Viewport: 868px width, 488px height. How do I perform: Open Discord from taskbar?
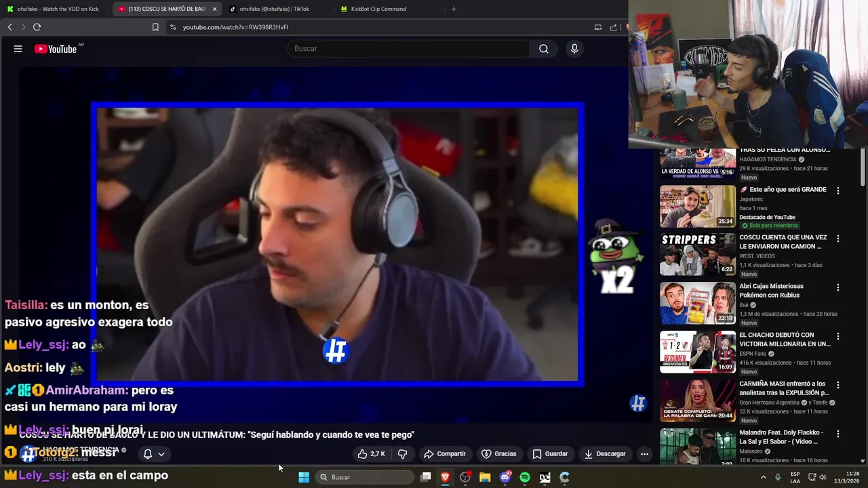[x=505, y=477]
